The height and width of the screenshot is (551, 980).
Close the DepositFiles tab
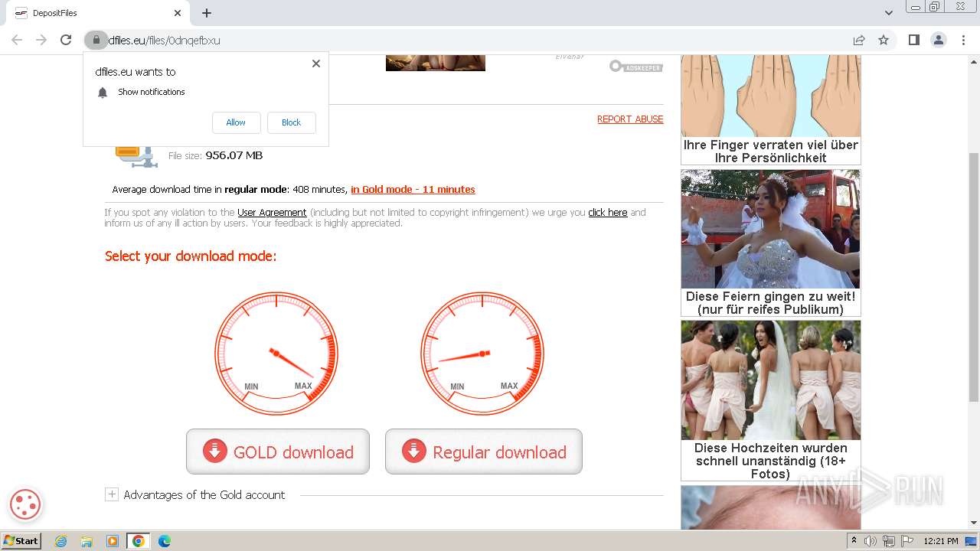178,13
